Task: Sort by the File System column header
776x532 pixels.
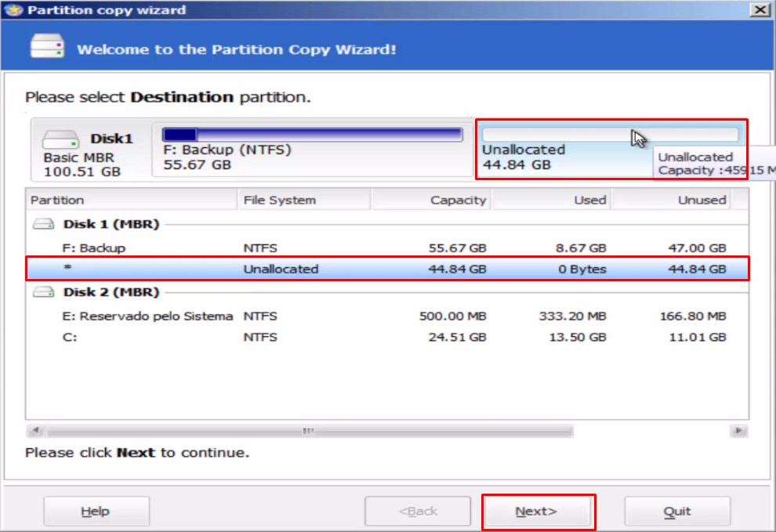Action: [x=304, y=200]
